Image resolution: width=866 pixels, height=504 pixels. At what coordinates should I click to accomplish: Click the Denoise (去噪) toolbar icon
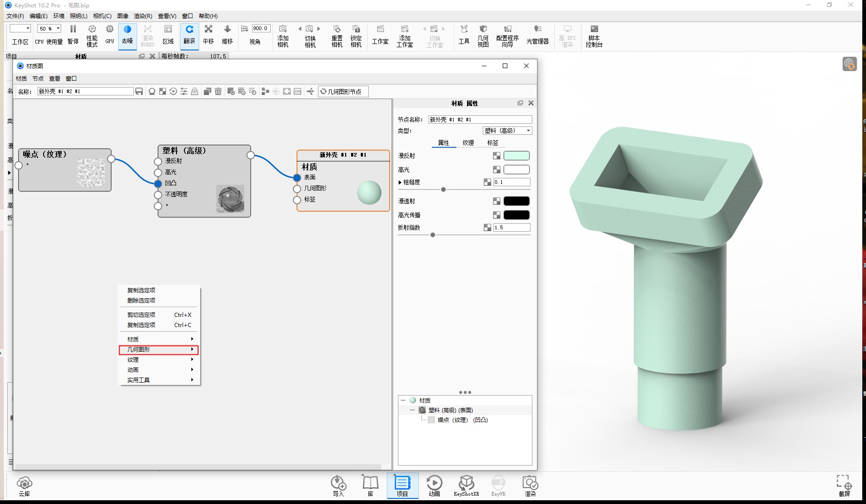click(127, 35)
